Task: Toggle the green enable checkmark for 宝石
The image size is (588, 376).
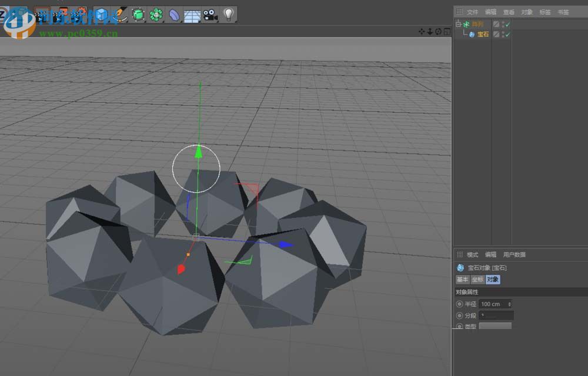Action: 507,33
